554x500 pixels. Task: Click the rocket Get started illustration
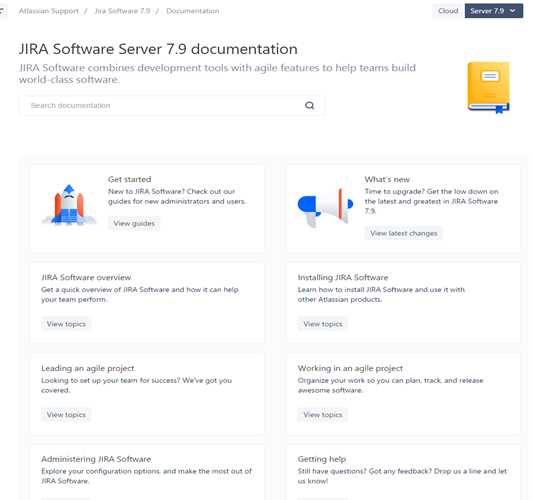tap(69, 205)
